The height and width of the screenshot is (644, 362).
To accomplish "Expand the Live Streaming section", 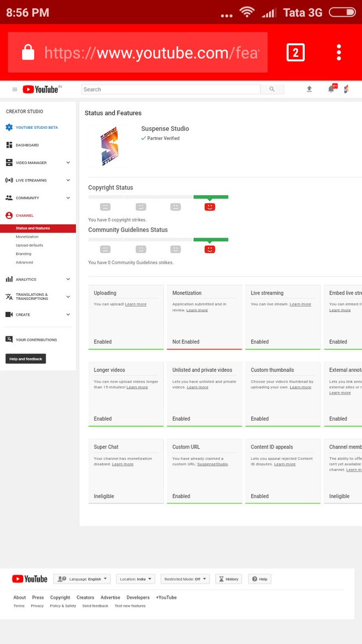I will point(68,180).
